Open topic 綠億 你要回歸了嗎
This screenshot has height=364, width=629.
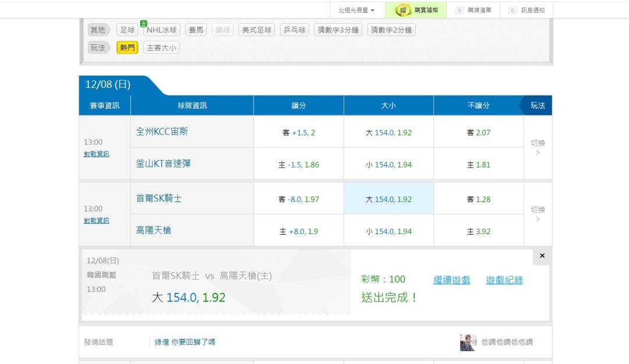pos(185,342)
